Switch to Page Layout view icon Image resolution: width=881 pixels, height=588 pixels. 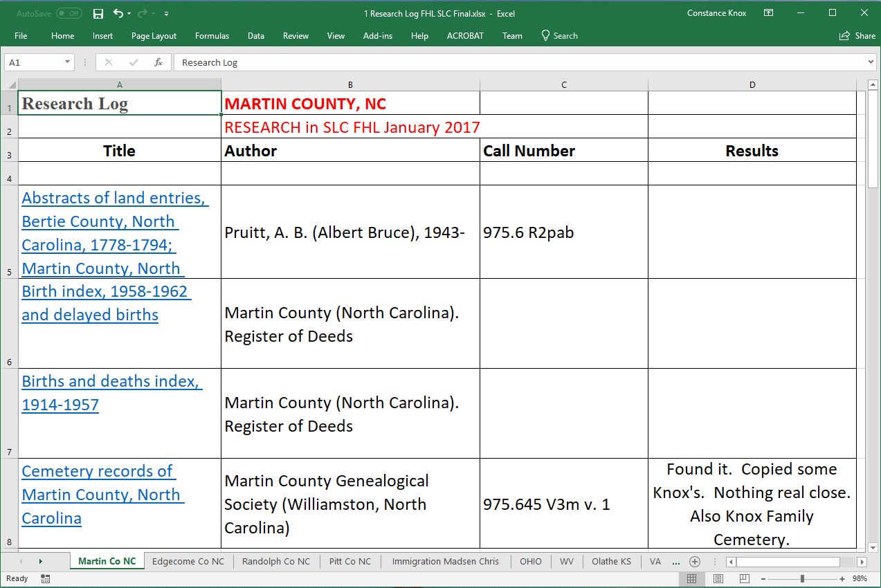(718, 578)
